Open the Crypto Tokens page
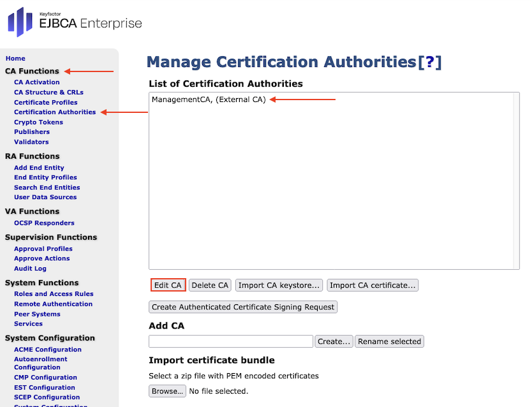Screen dimensions: 532x407 point(38,122)
